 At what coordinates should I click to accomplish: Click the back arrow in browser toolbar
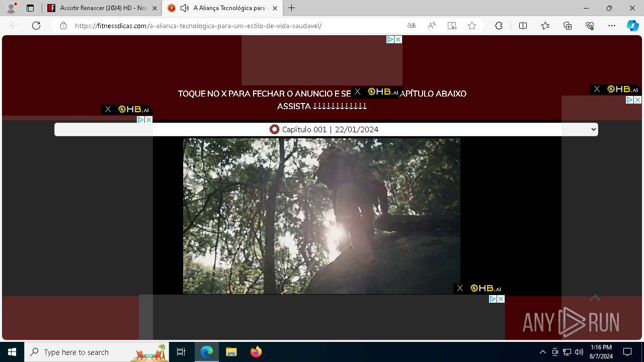[14, 26]
